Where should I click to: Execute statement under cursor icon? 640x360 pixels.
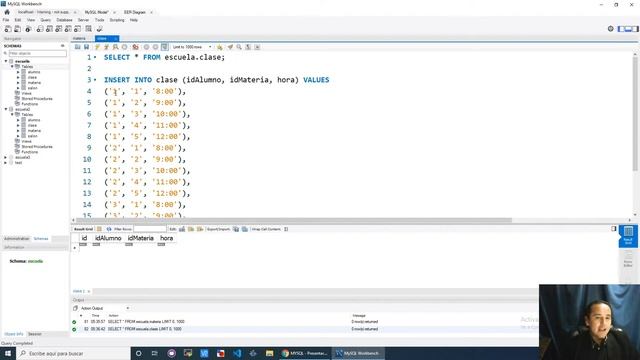click(x=106, y=47)
